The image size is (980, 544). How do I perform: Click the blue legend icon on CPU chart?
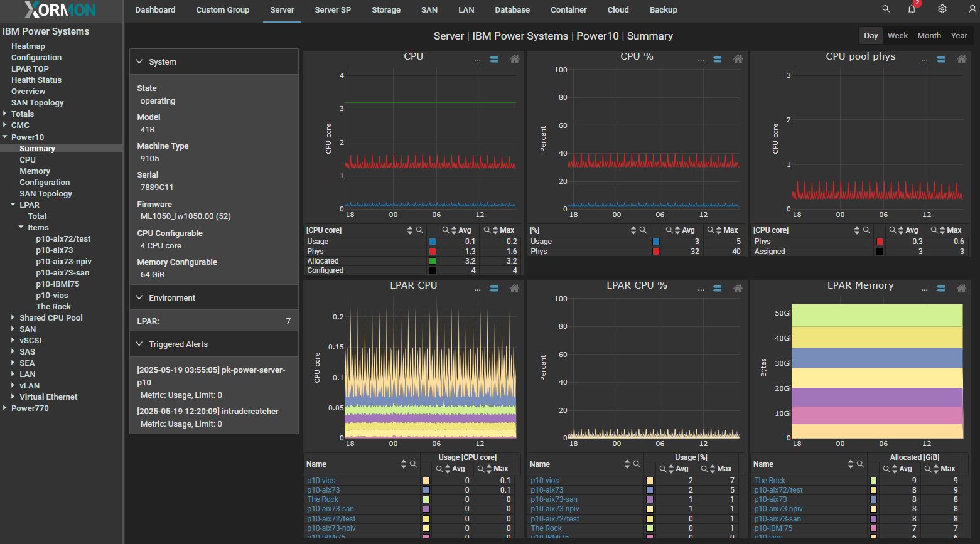(x=494, y=59)
